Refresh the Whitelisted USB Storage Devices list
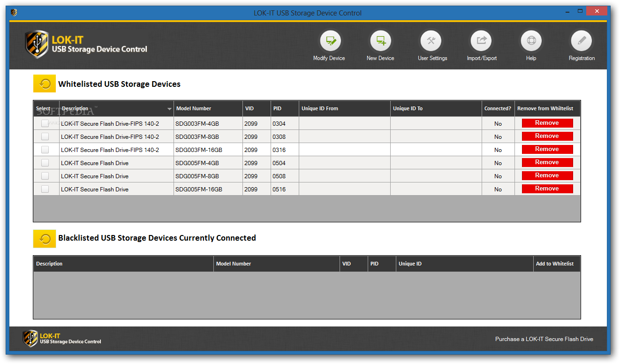Image resolution: width=620 pixels, height=364 pixels. pos(45,84)
